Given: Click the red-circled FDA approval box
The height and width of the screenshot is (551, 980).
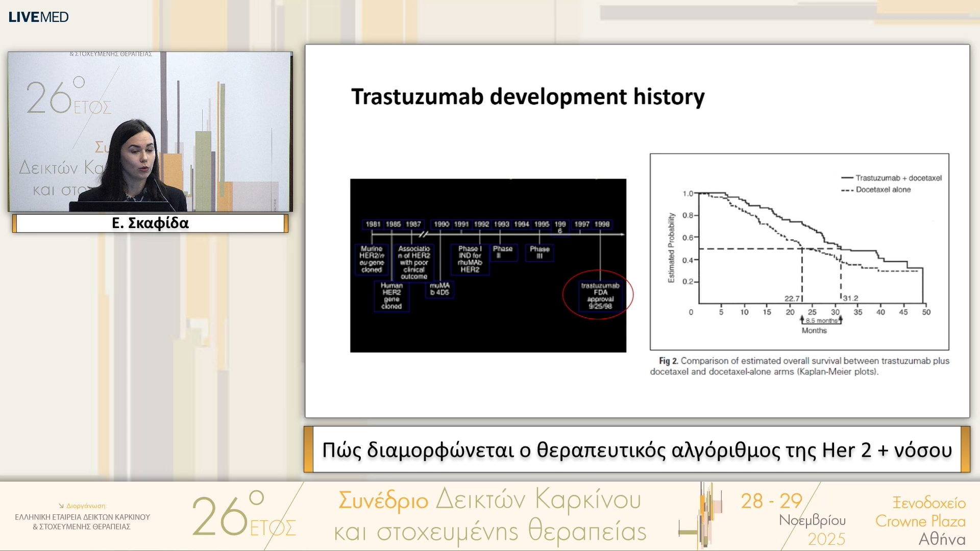Looking at the screenshot, I should [600, 296].
